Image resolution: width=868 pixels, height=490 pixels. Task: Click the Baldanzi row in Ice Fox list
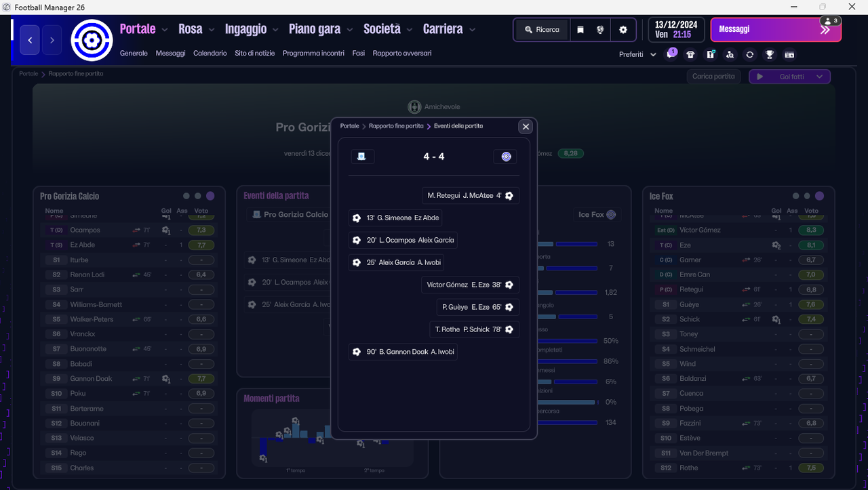738,379
